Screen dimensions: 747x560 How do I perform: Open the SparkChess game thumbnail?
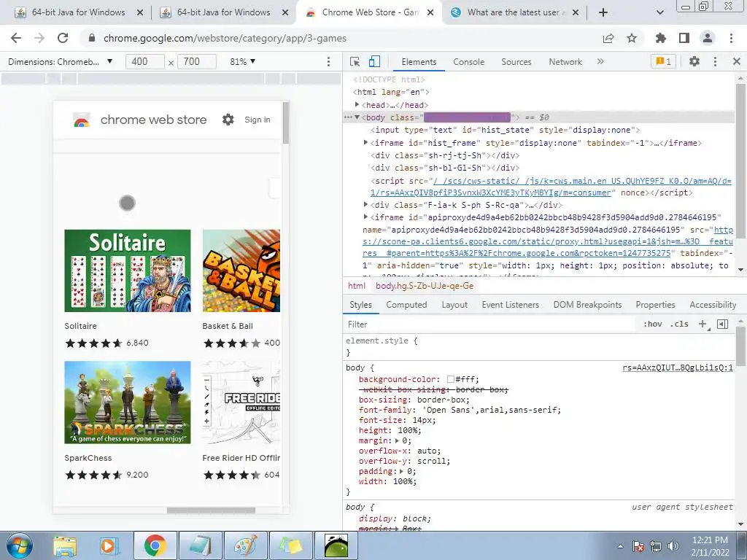tap(128, 402)
